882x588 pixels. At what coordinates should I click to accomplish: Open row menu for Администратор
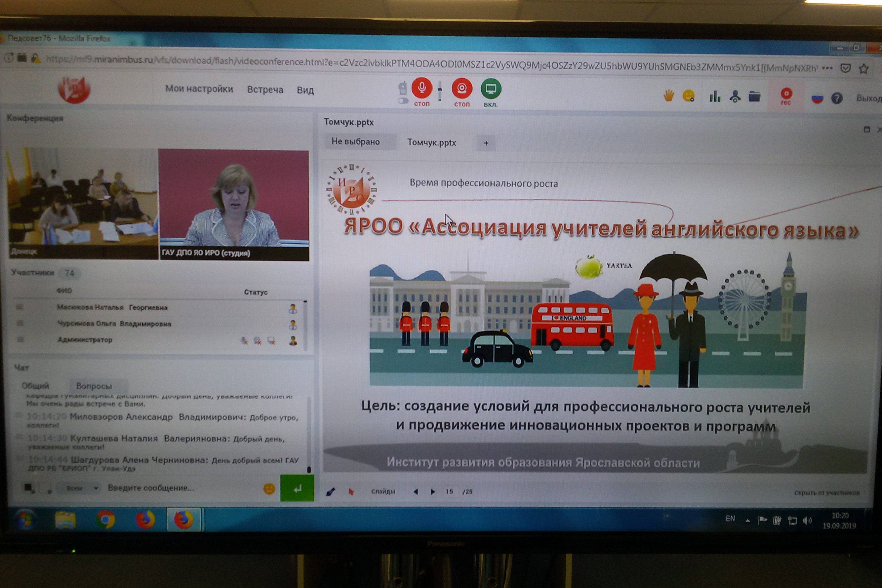pos(20,339)
